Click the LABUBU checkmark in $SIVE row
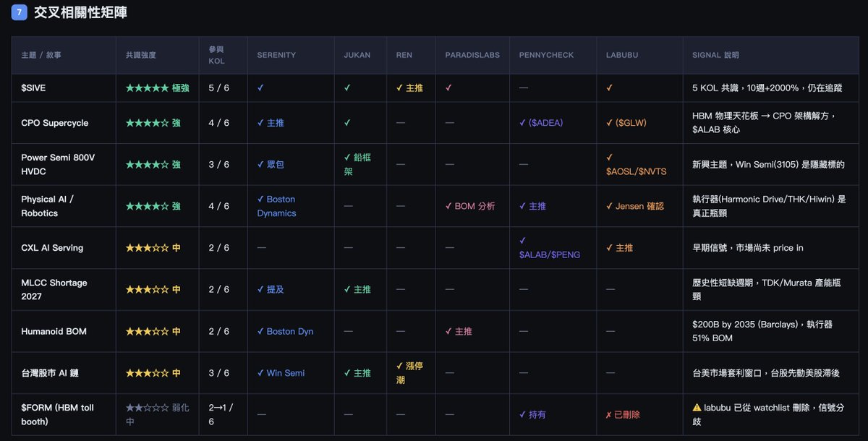Image resolution: width=868 pixels, height=441 pixels. (609, 87)
